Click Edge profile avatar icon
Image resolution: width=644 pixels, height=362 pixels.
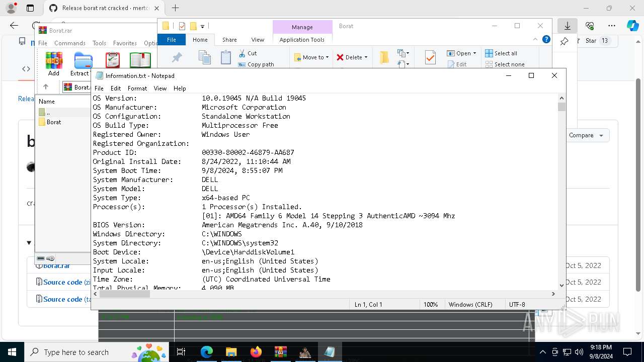(11, 8)
